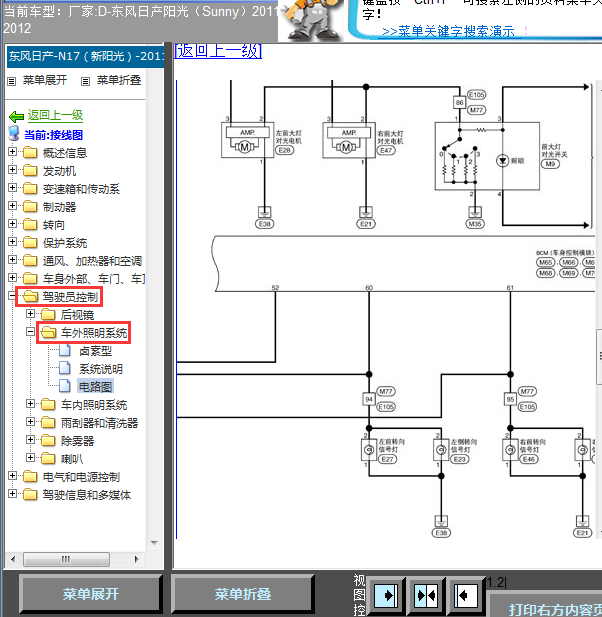Click the 喇叭 folder icon
Screen dimensions: 602x617
point(48,458)
